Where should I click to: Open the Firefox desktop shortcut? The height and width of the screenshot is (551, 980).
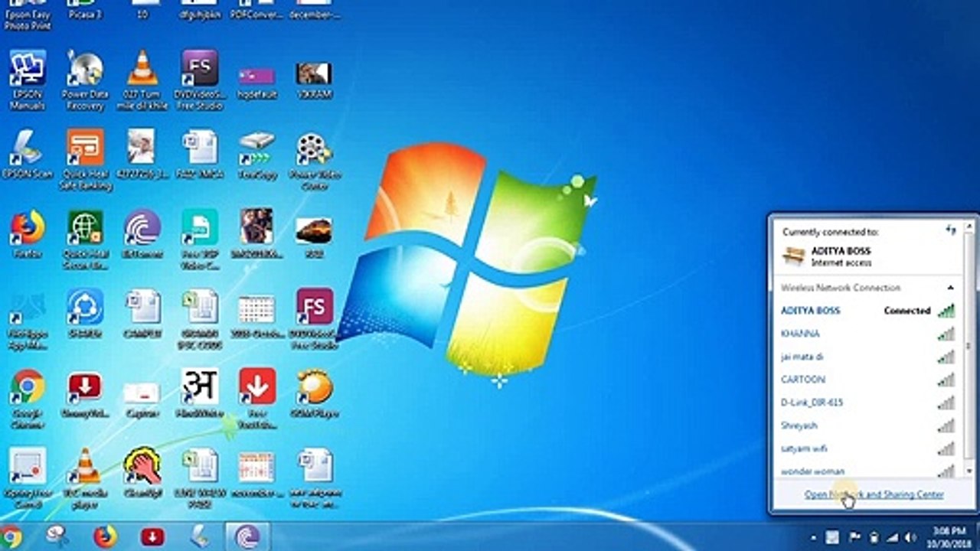(28, 233)
